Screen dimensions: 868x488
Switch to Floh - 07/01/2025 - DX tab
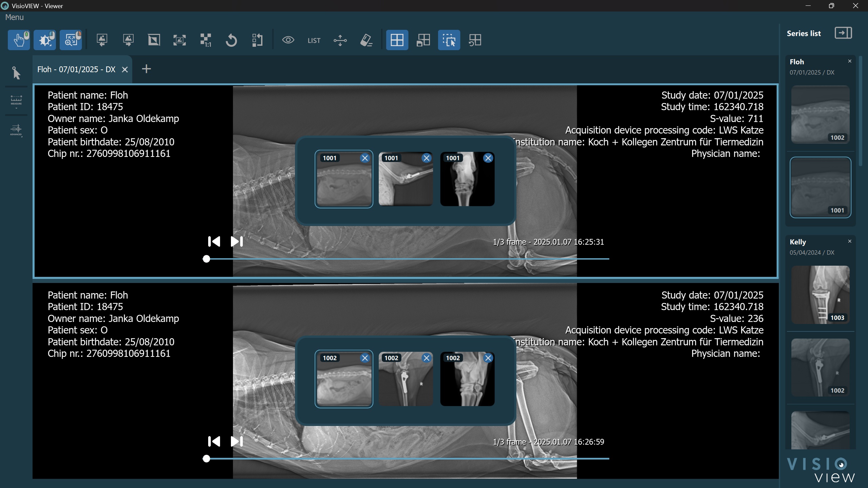(76, 69)
